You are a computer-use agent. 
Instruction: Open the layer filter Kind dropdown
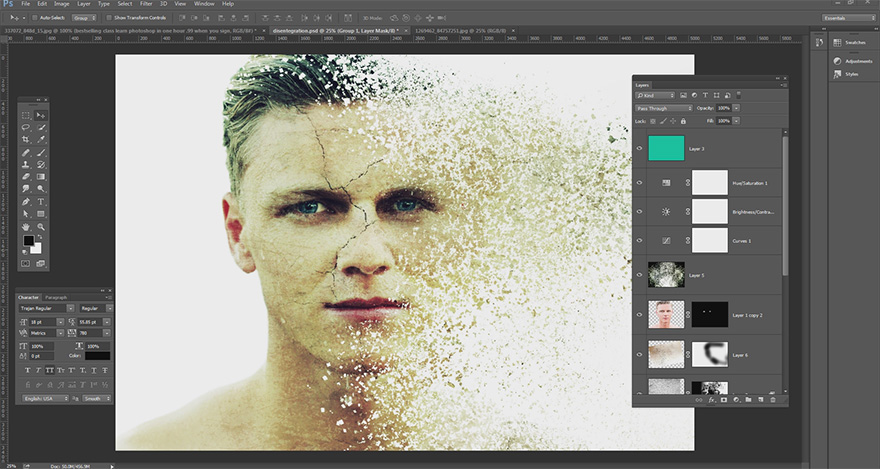[x=655, y=96]
